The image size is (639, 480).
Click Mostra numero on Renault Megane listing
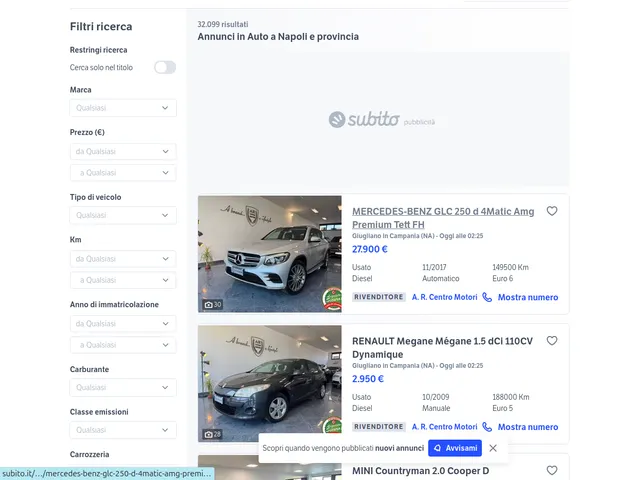pos(527,426)
